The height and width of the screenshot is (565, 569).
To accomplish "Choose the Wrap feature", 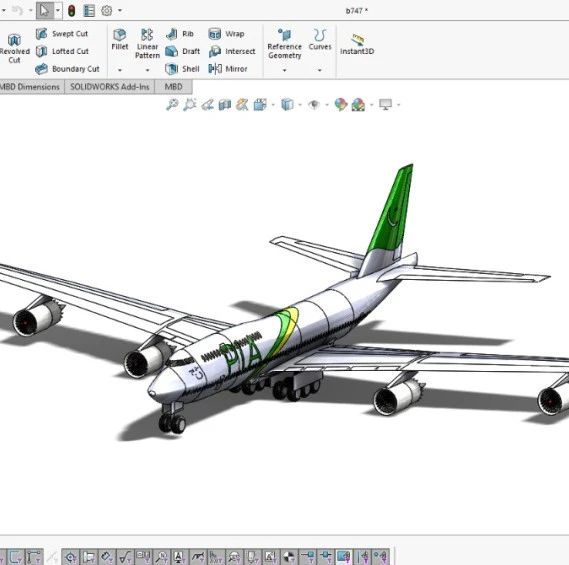I will click(226, 34).
